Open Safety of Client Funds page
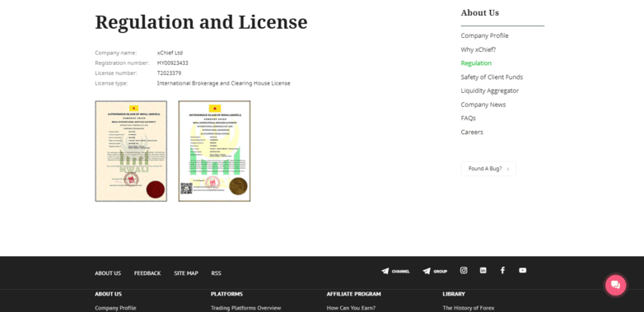This screenshot has width=644, height=312. 492,77
